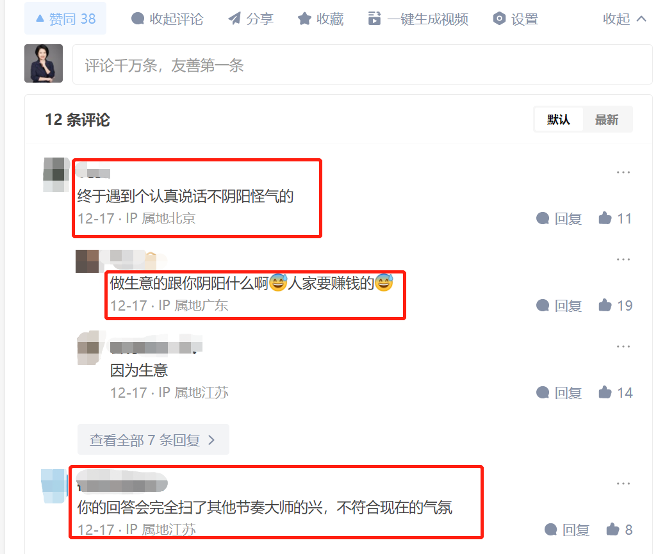This screenshot has height=554, width=668.
Task: Like the 做生意的 comment with 19 likes
Action: [x=615, y=306]
